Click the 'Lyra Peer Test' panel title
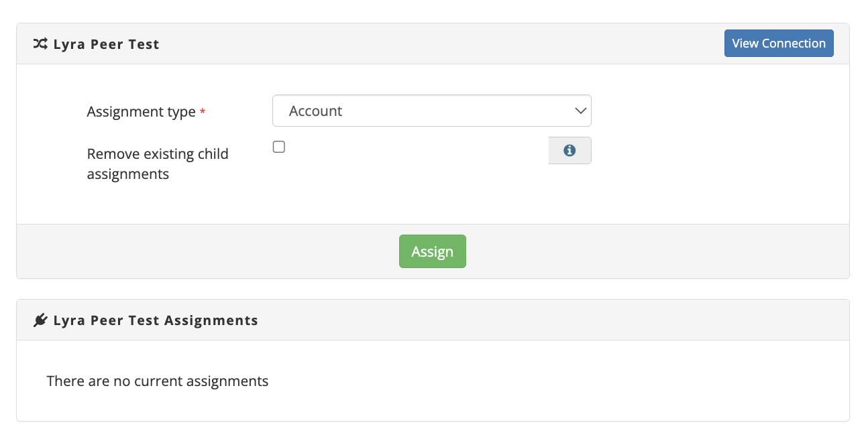Screen dimensions: 868x441 pyautogui.click(x=106, y=45)
